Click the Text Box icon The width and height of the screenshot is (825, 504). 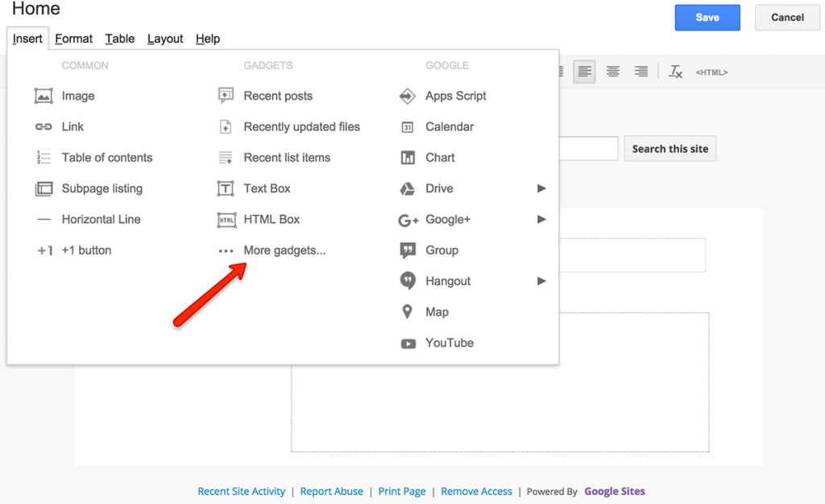226,188
